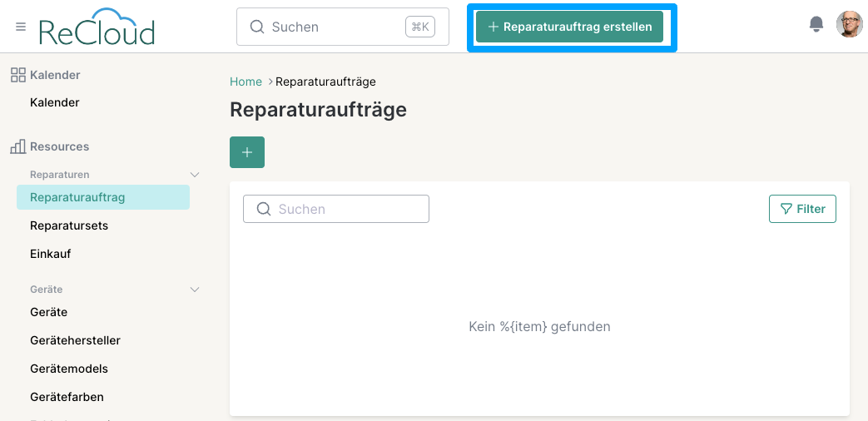Open Gerätehersteller in the sidebar
Image resolution: width=868 pixels, height=421 pixels.
coord(75,340)
